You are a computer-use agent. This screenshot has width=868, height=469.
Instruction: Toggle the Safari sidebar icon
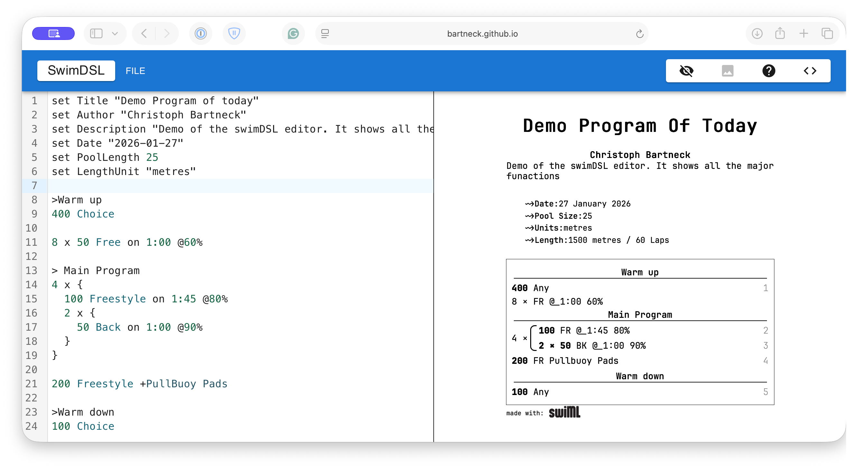pyautogui.click(x=97, y=34)
